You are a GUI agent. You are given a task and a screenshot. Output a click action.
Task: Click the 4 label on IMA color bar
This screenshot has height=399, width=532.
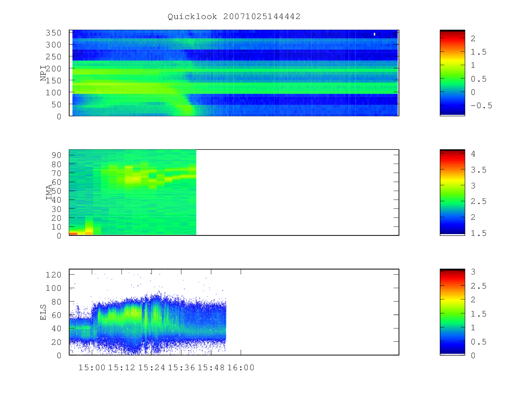(473, 154)
